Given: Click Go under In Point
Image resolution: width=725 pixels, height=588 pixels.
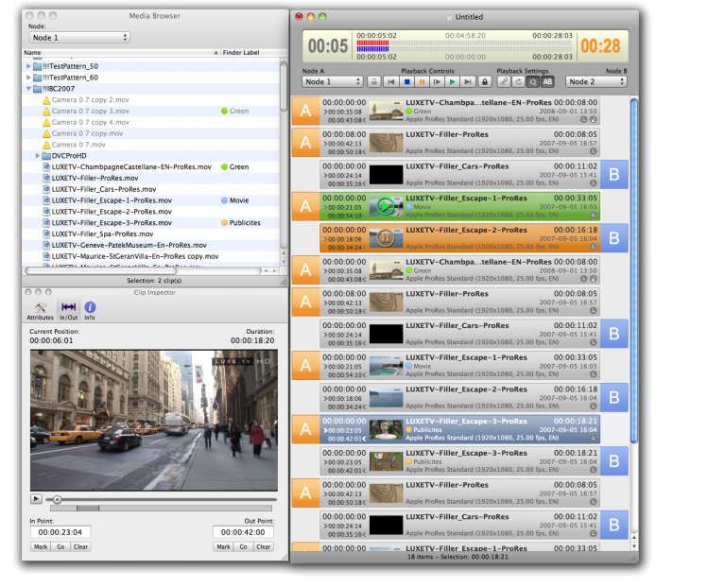Looking at the screenshot, I should pos(60,546).
